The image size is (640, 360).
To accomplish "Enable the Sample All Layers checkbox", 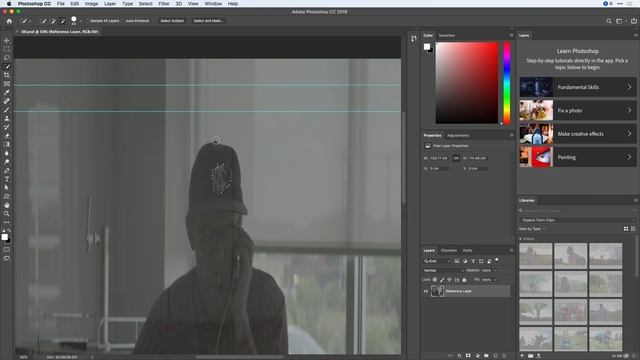I will click(x=87, y=21).
